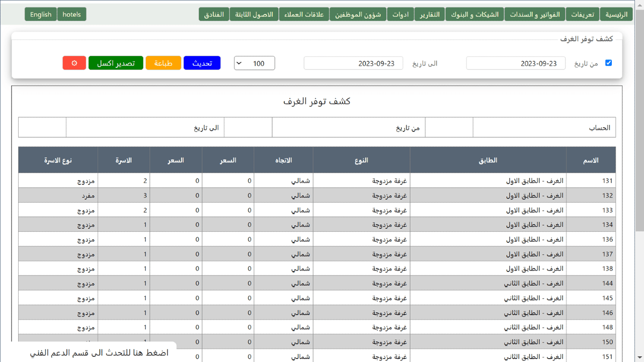Image resolution: width=644 pixels, height=362 pixels.
Task: Open the rows-per-page dropdown showing 100
Action: point(255,63)
